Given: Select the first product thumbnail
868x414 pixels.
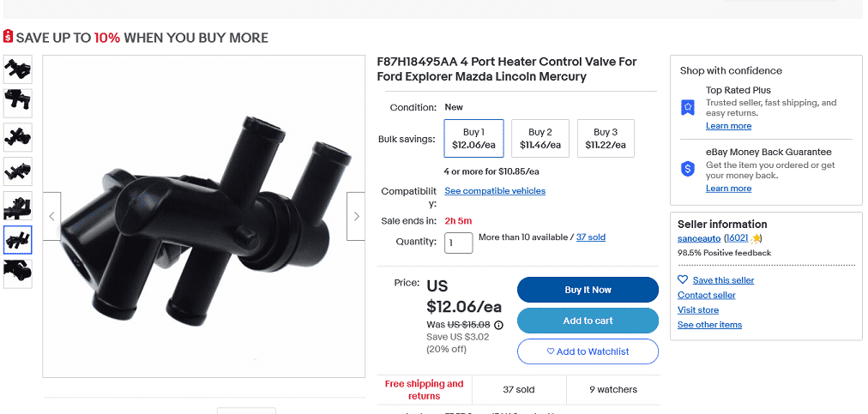Looking at the screenshot, I should point(18,69).
